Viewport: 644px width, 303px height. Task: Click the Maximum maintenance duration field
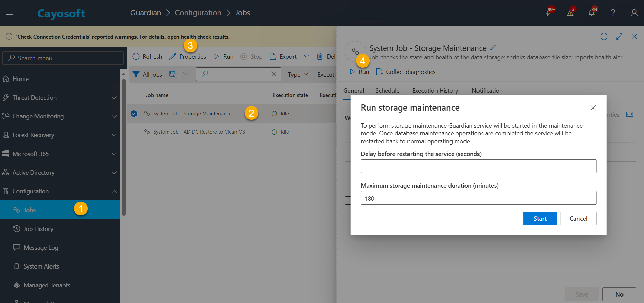click(478, 198)
